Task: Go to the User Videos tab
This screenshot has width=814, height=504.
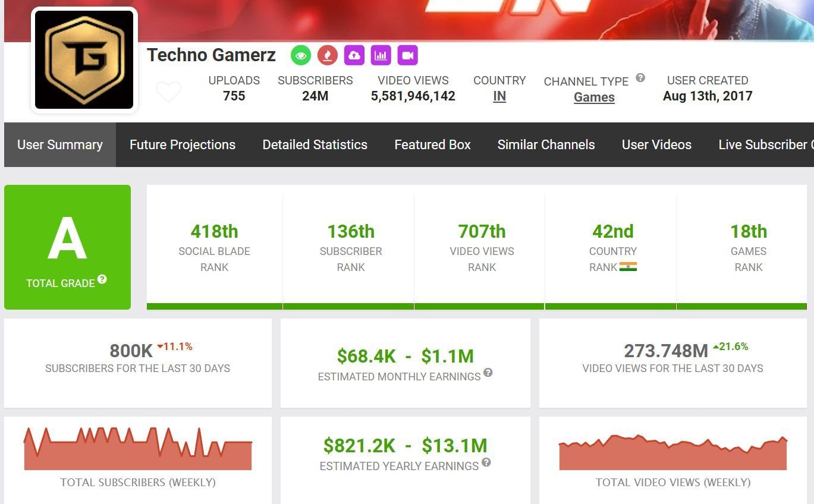Action: tap(656, 145)
